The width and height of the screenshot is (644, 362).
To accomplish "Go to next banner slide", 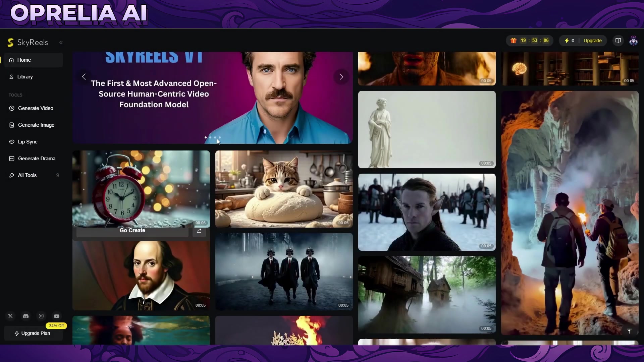I will pos(341,77).
